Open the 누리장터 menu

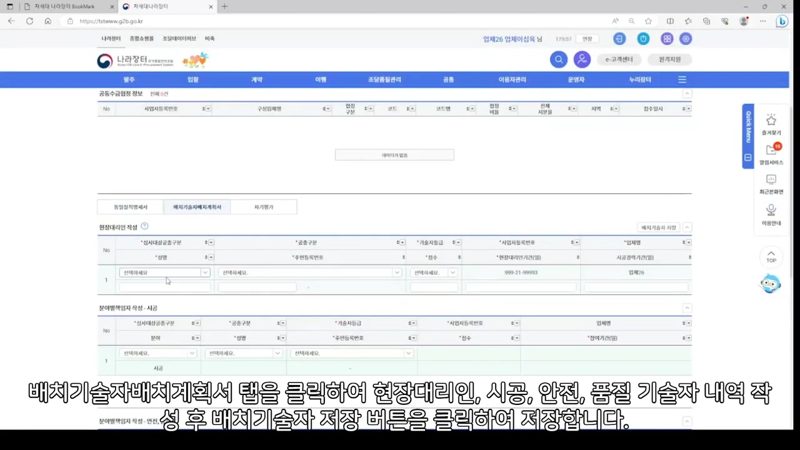click(640, 80)
